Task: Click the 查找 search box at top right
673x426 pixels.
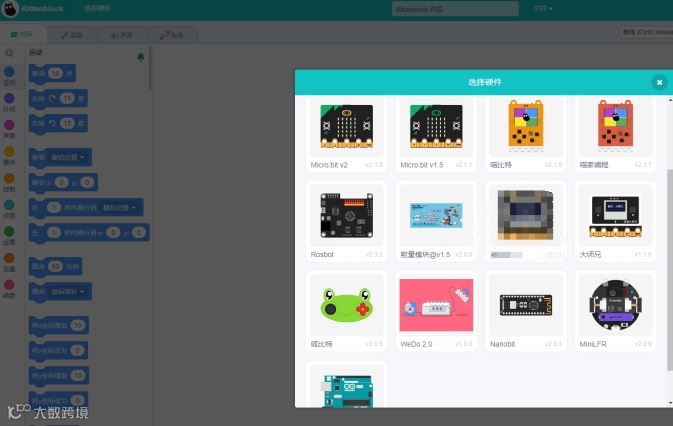Action: [647, 32]
